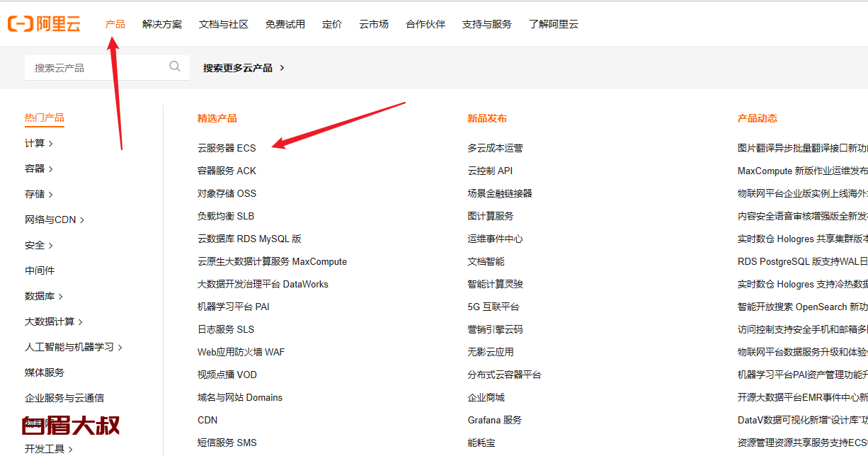Expand the 大数据计算 category

pyautogui.click(x=54, y=321)
